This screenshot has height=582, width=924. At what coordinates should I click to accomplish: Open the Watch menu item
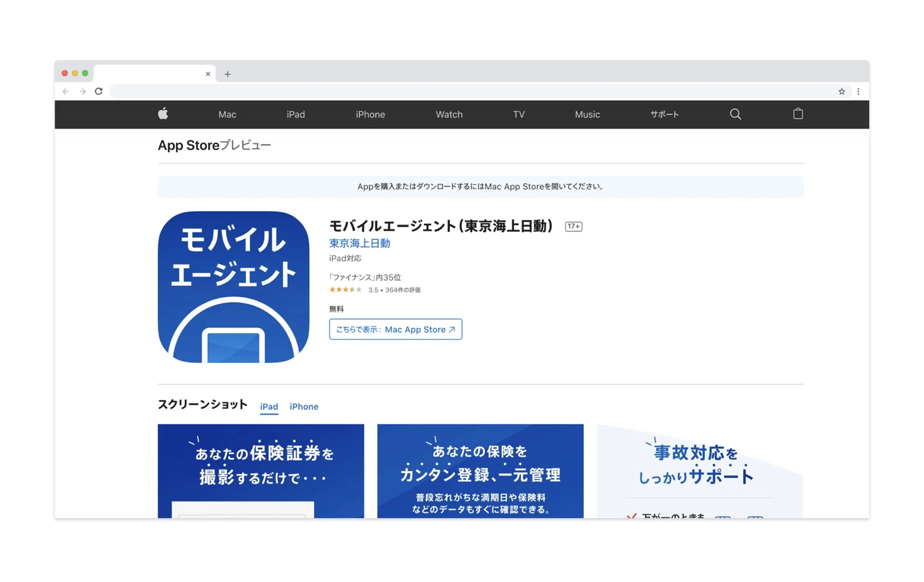(x=449, y=115)
